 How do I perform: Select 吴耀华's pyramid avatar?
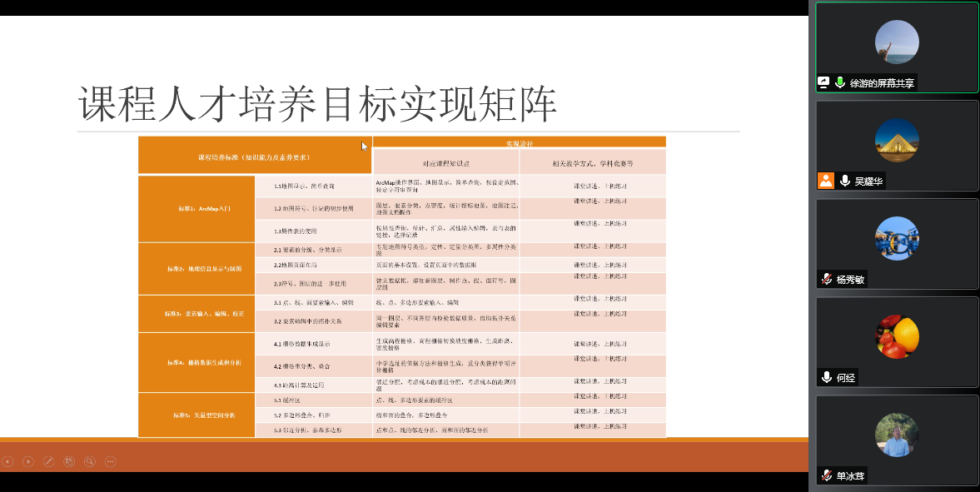click(x=897, y=140)
